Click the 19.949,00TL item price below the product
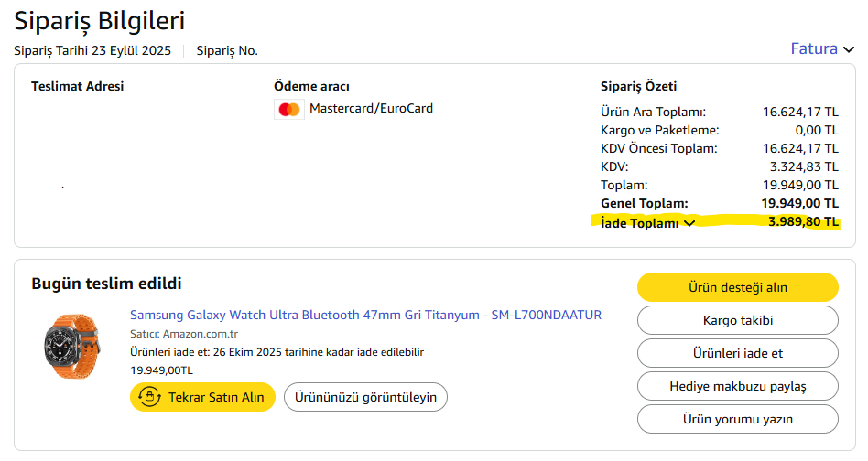The image size is (868, 461). (162, 370)
